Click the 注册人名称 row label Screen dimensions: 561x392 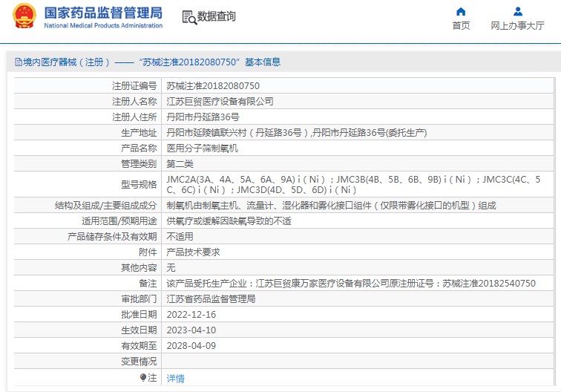pyautogui.click(x=134, y=102)
